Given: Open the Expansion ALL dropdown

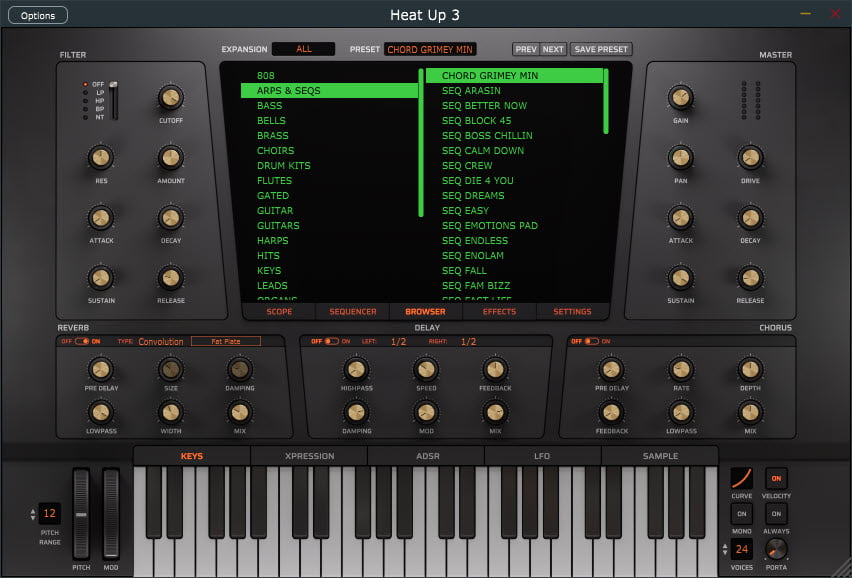Looking at the screenshot, I should tap(303, 49).
